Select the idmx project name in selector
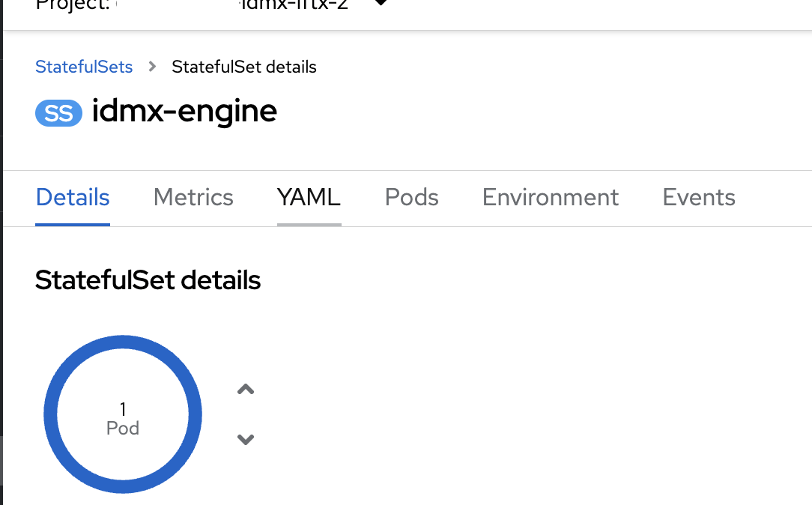Screen dimensions: 812x505 293,5
